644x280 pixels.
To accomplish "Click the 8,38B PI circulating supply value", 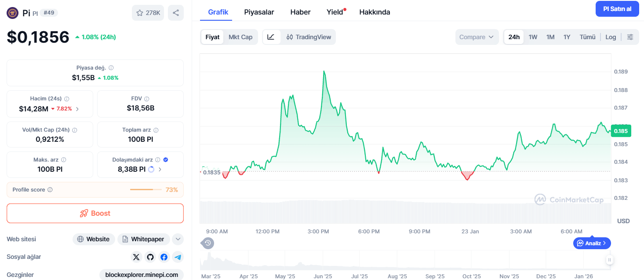I will (x=131, y=169).
